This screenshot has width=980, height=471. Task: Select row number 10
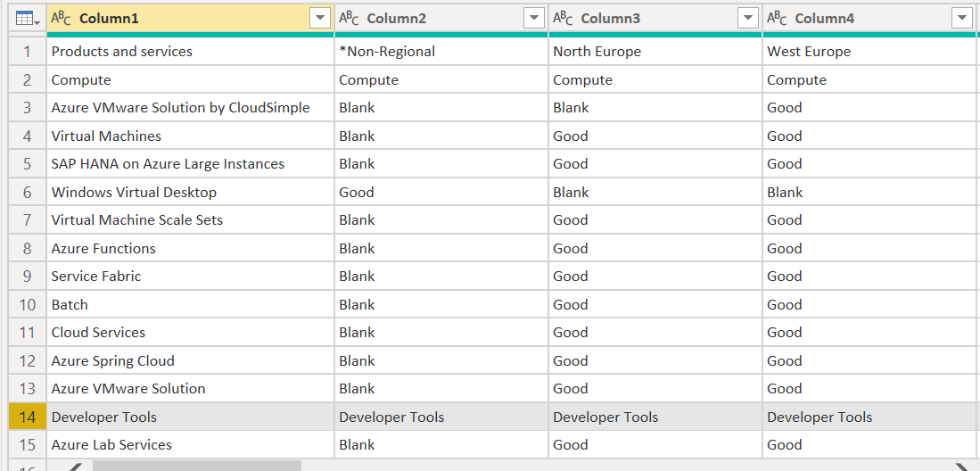pyautogui.click(x=28, y=304)
